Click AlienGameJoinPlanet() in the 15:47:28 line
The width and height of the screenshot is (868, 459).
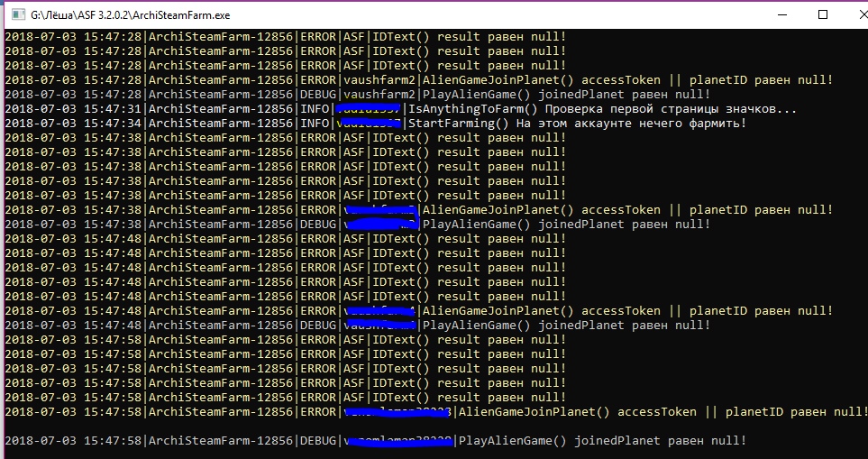[x=498, y=80]
